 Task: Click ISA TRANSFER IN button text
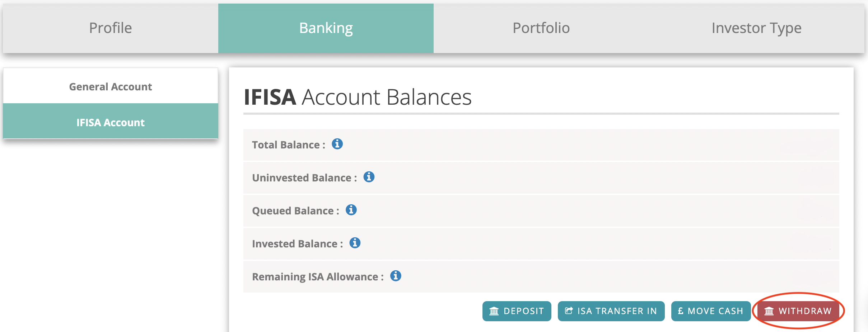point(617,311)
